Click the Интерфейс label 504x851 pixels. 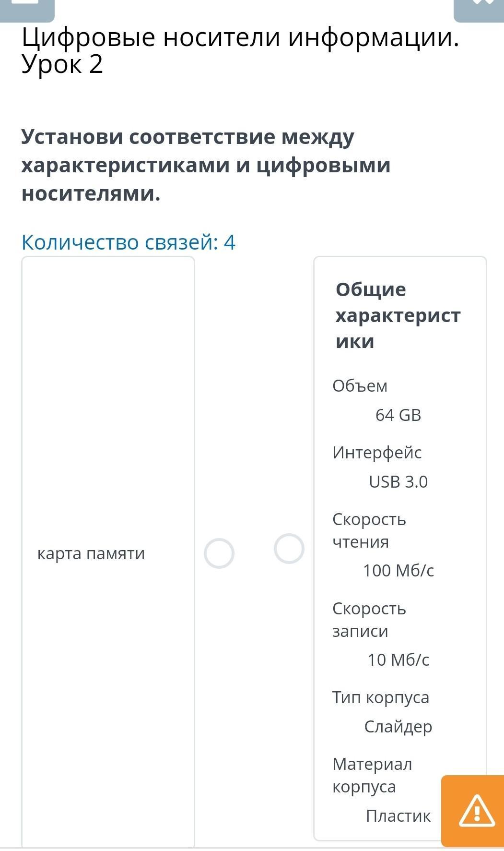377,452
